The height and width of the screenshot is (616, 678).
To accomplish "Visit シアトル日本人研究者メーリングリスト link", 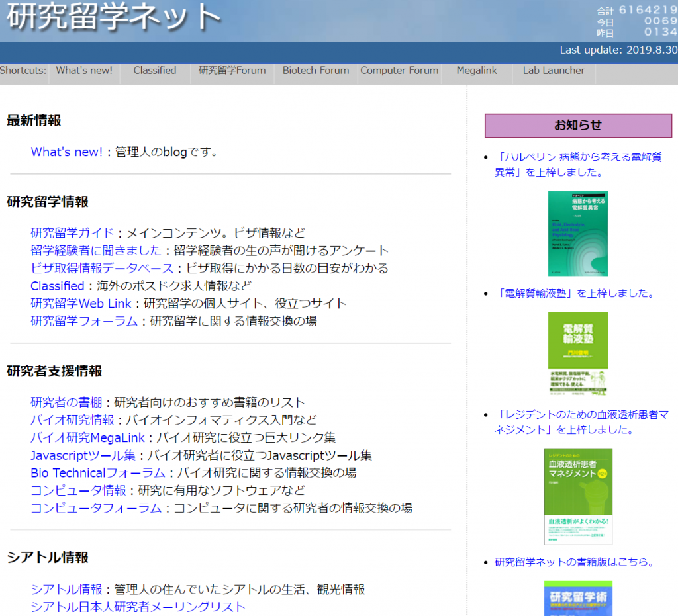I will coord(138,607).
